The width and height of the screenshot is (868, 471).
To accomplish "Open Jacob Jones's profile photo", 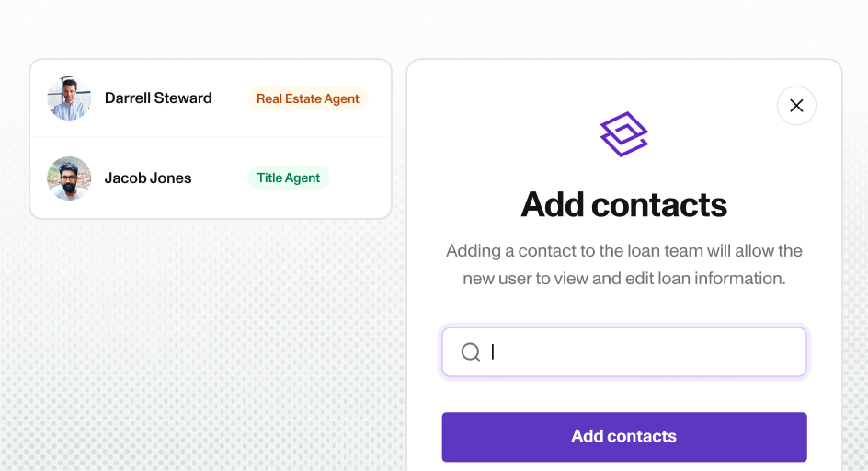I will (69, 178).
